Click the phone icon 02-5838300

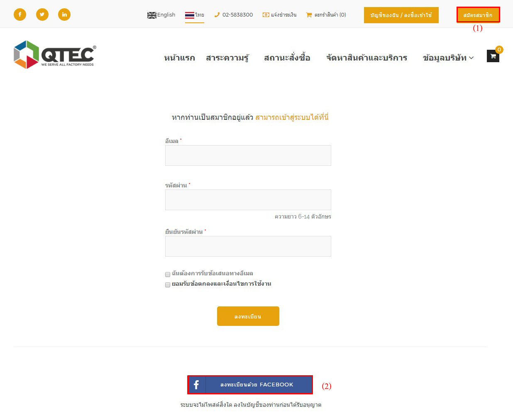tap(217, 15)
